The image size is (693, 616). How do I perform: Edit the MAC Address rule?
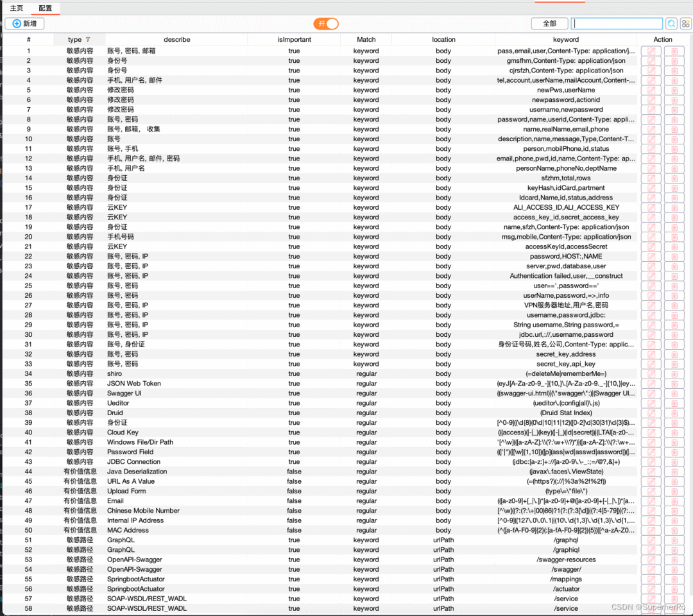651,530
